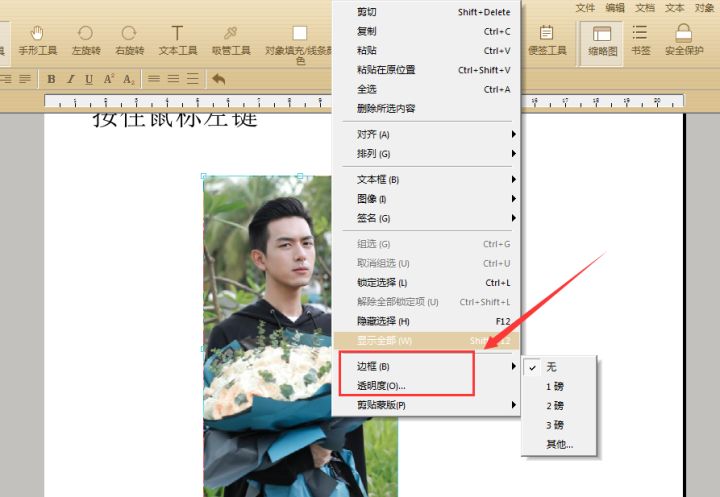This screenshot has height=497, width=720.
Task: Set the medium line spacing icon
Action: pos(173,79)
